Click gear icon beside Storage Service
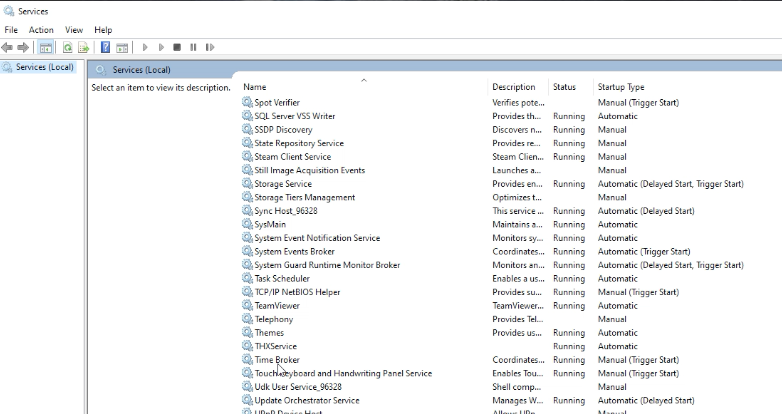The height and width of the screenshot is (414, 782). coord(247,184)
